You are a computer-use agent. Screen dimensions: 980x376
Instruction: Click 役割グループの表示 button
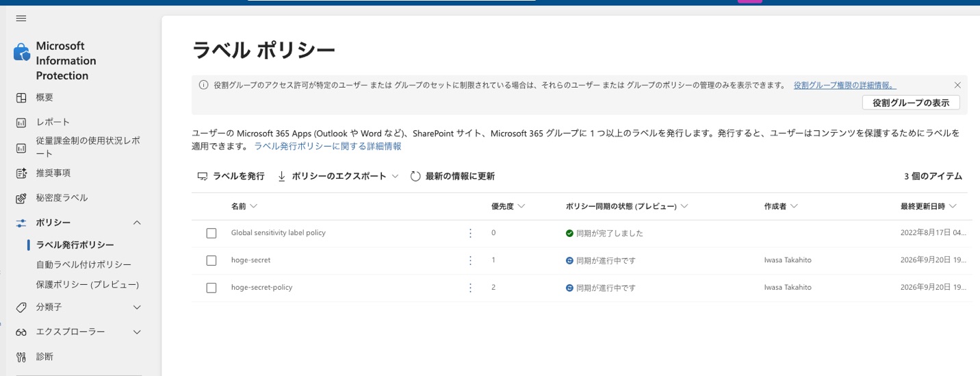(x=911, y=103)
